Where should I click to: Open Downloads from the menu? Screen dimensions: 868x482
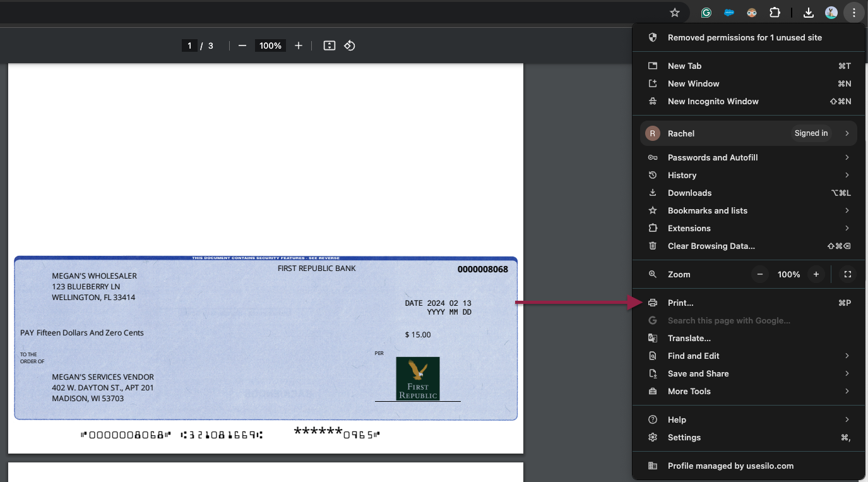(749, 193)
